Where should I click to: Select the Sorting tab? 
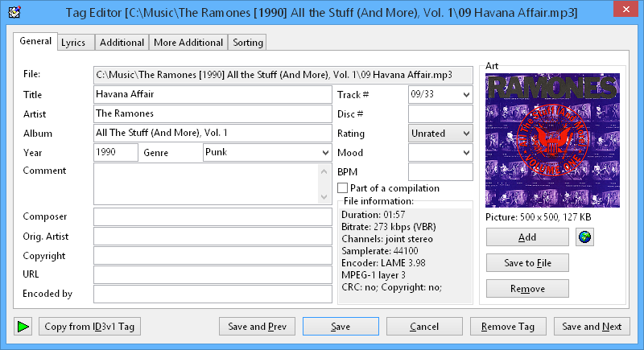click(x=248, y=43)
